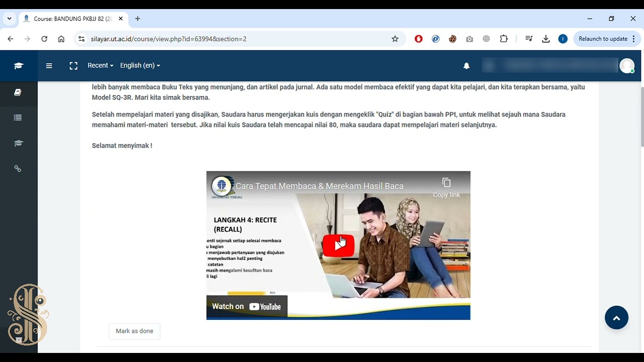This screenshot has width=644, height=362.
Task: Click the blue circular extension icon
Action: point(436,39)
